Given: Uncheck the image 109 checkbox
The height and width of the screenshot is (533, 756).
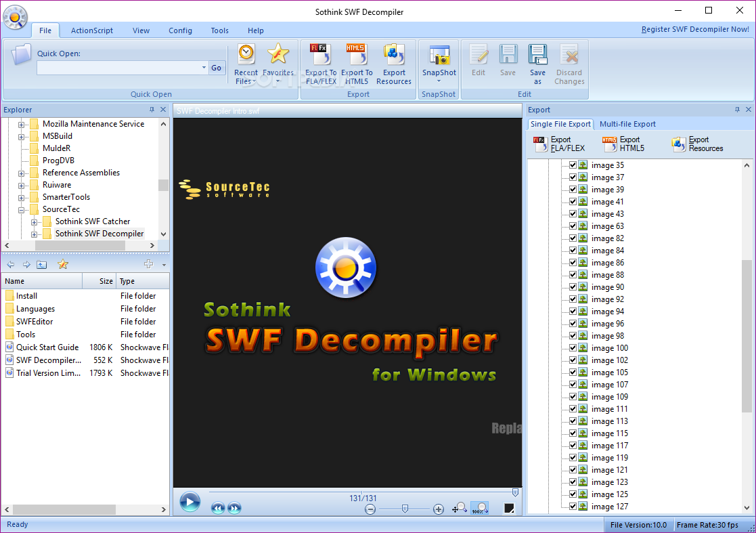Looking at the screenshot, I should [573, 396].
